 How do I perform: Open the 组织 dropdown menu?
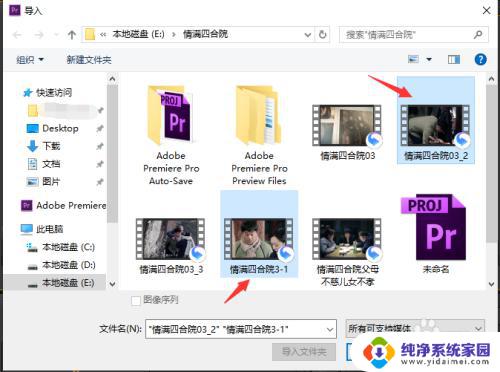pos(30,60)
